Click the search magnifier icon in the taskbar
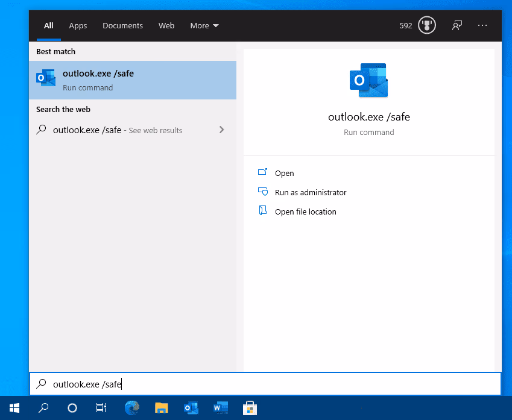 (43, 408)
